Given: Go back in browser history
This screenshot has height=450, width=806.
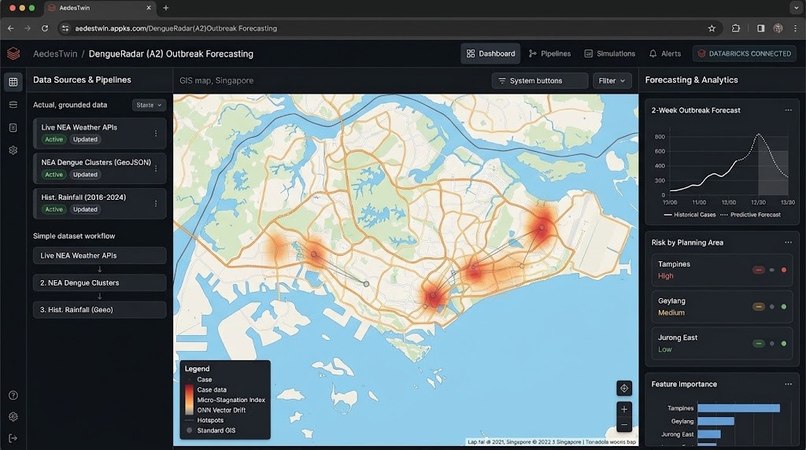Looking at the screenshot, I should [x=11, y=28].
